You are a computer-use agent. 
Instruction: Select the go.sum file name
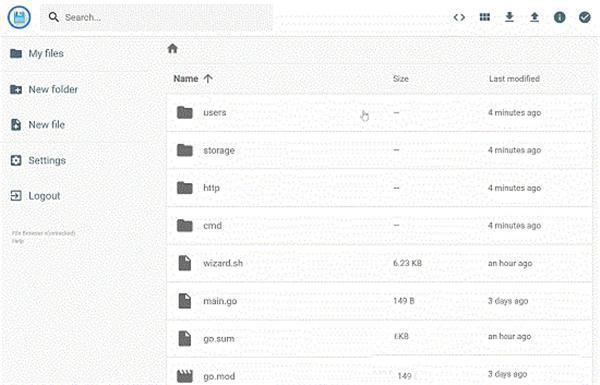(x=219, y=339)
